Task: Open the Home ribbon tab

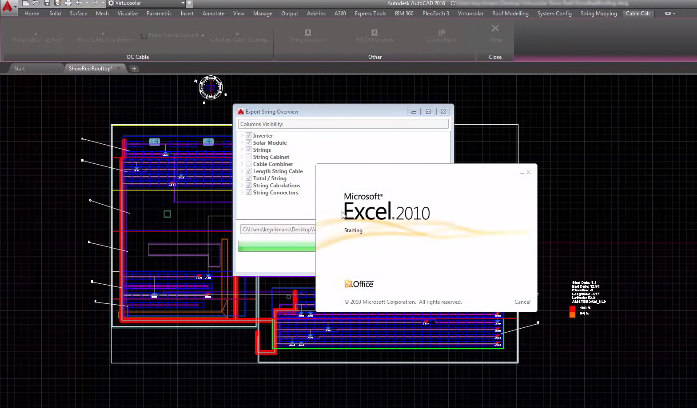Action: click(x=32, y=13)
